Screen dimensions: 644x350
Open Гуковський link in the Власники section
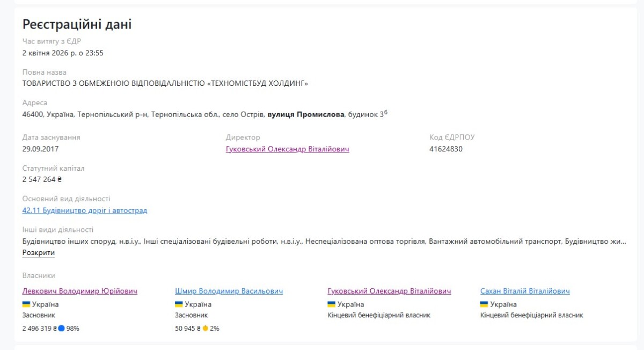coord(389,291)
